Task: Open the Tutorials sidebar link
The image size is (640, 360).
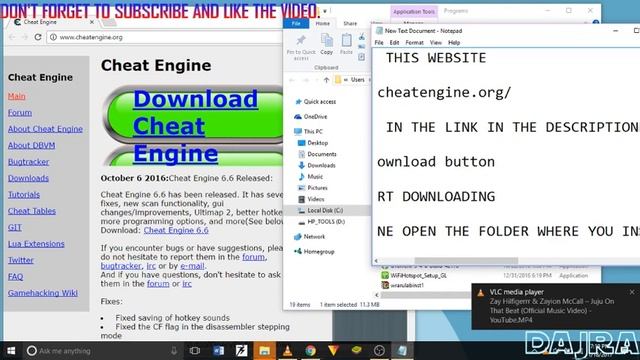Action: (x=24, y=195)
